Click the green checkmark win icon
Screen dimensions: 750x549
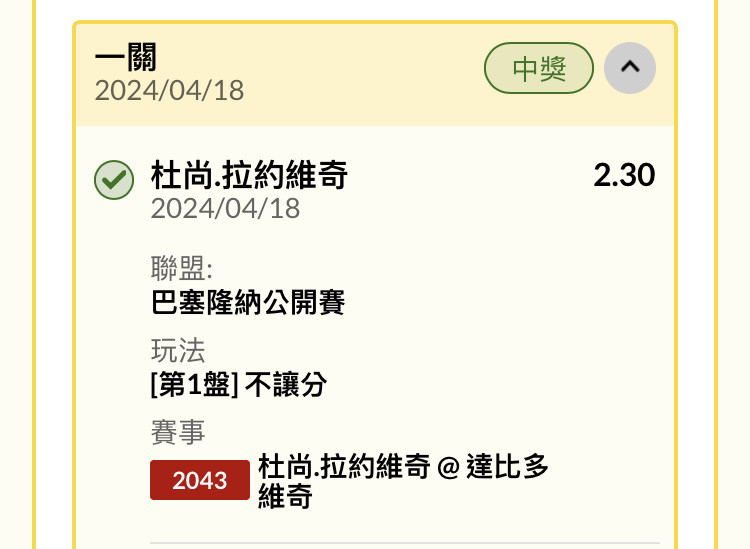pyautogui.click(x=114, y=180)
